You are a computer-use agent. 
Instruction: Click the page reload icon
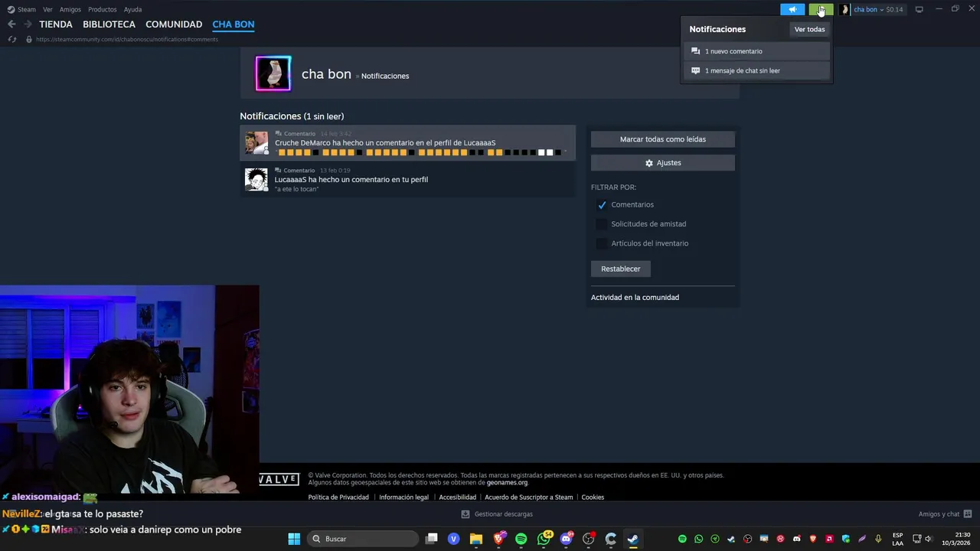tap(11, 39)
